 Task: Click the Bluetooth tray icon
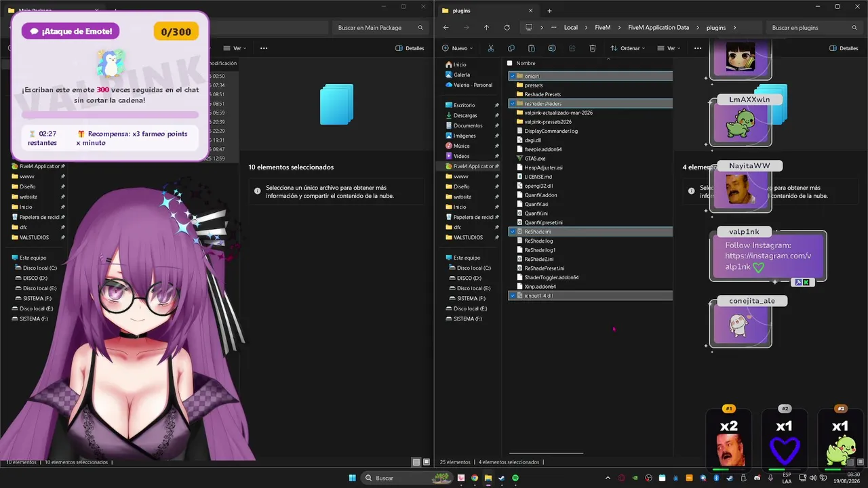click(x=717, y=478)
